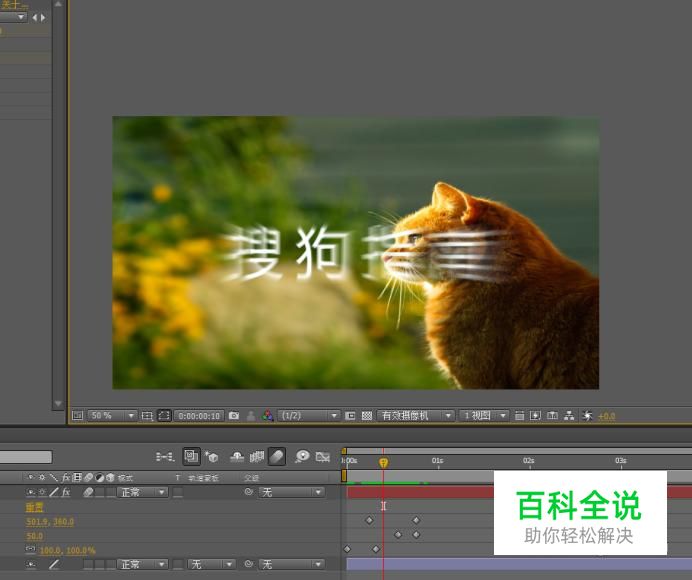Viewport: 692px width, 580px height.
Task: Click the parent pick whip on first layer
Action: point(249,491)
